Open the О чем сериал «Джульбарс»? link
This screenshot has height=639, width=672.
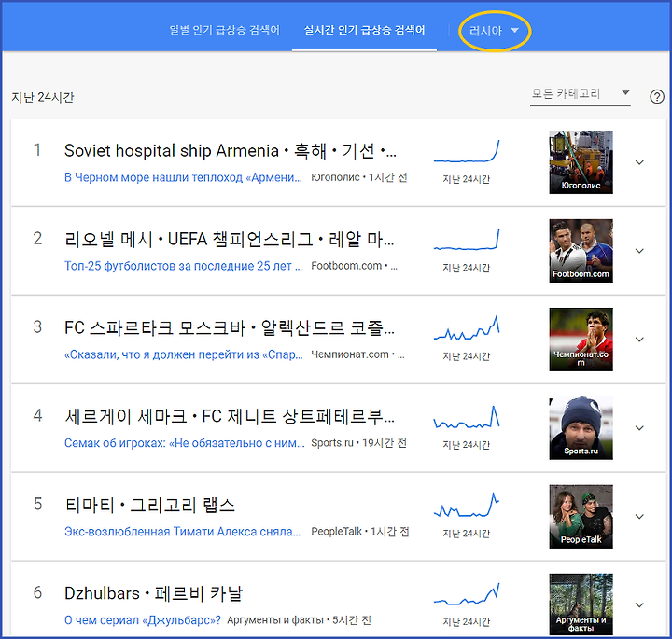tap(142, 620)
